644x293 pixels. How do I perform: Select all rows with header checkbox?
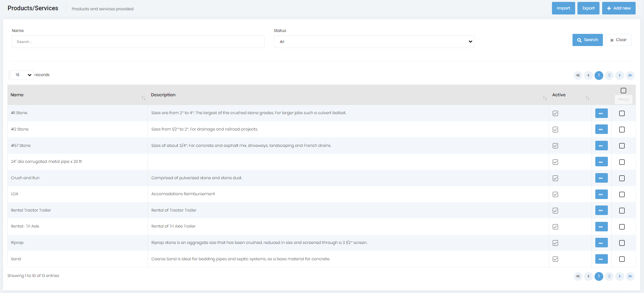623,91
